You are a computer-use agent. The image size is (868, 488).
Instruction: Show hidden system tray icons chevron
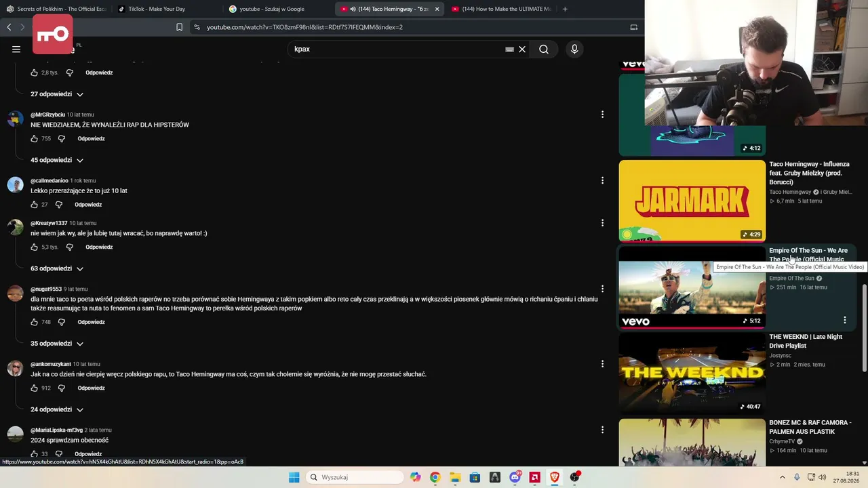point(782,477)
